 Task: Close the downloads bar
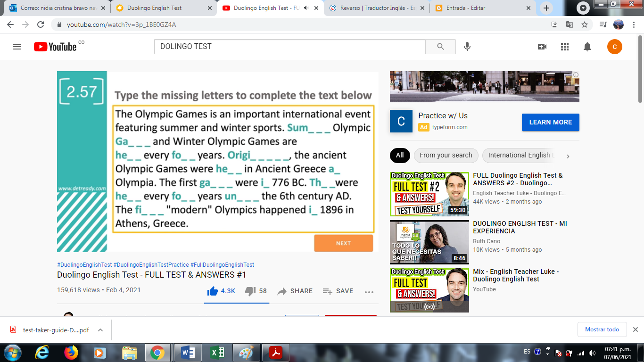[x=635, y=329]
